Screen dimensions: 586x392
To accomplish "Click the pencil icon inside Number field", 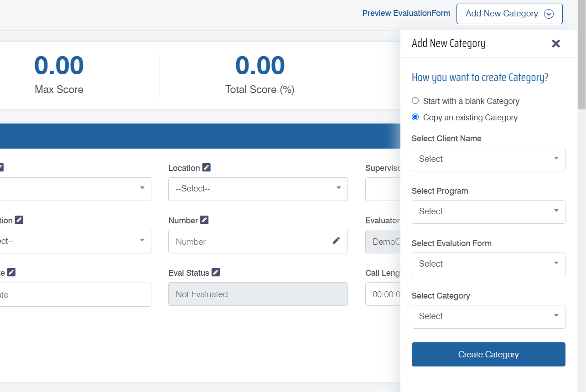I will 336,241.
